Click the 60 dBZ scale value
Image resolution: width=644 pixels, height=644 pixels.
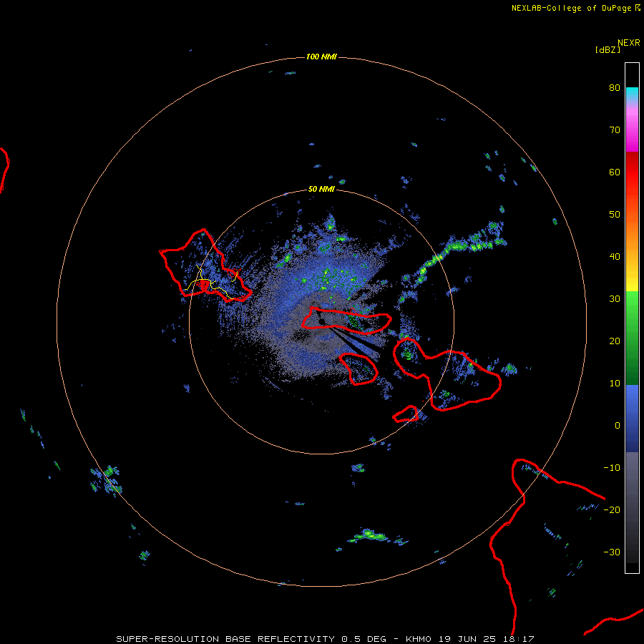[615, 172]
